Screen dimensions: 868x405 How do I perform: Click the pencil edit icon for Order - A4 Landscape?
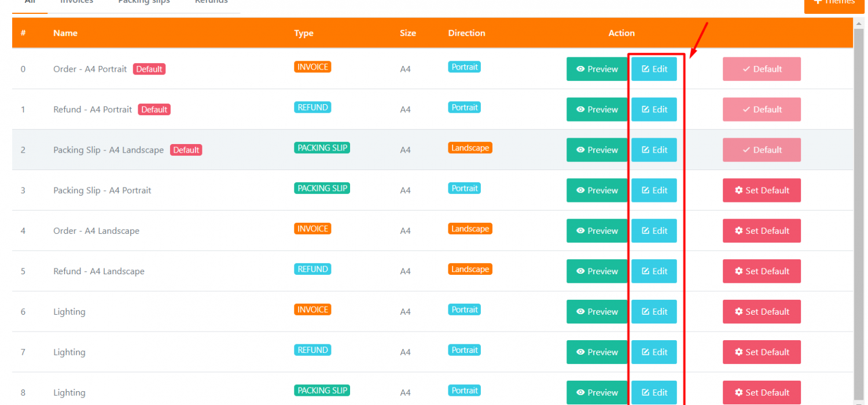click(x=646, y=231)
